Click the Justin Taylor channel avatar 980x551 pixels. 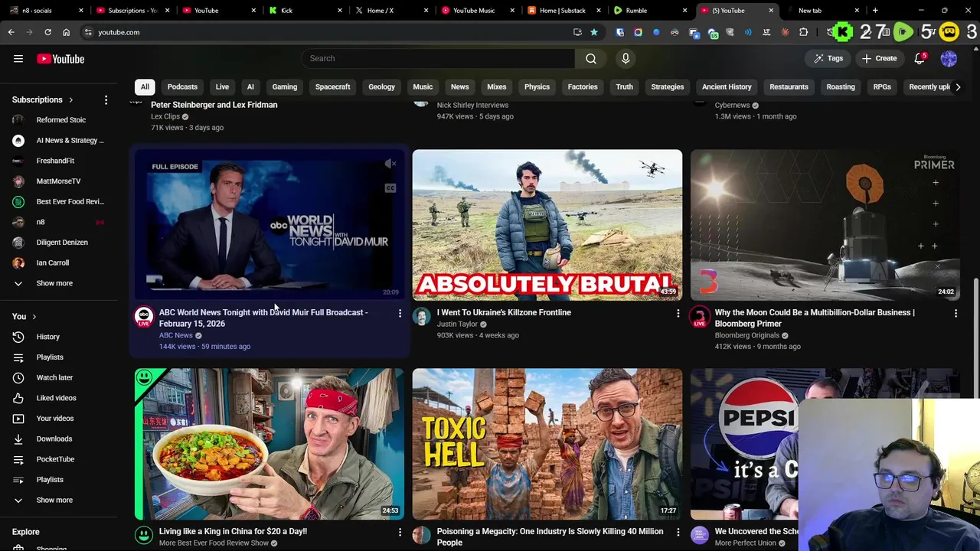point(422,317)
